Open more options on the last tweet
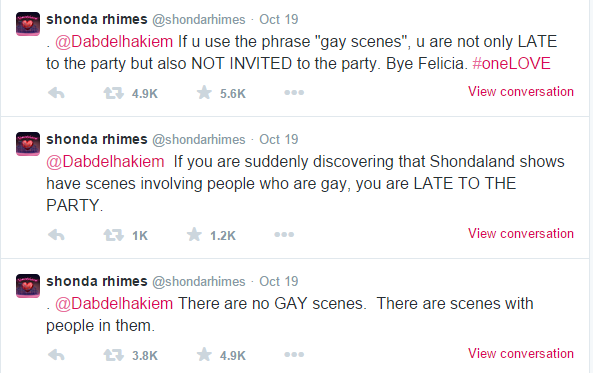This screenshot has width=593, height=373. (294, 355)
